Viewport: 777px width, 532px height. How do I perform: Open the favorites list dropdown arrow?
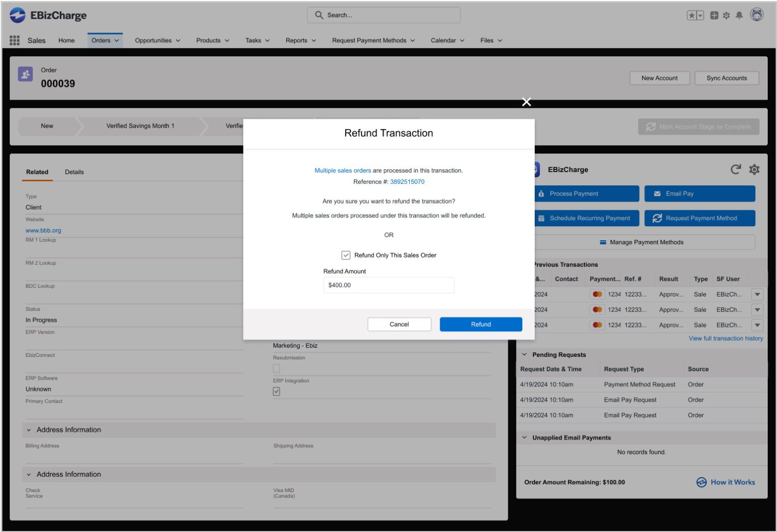[700, 15]
